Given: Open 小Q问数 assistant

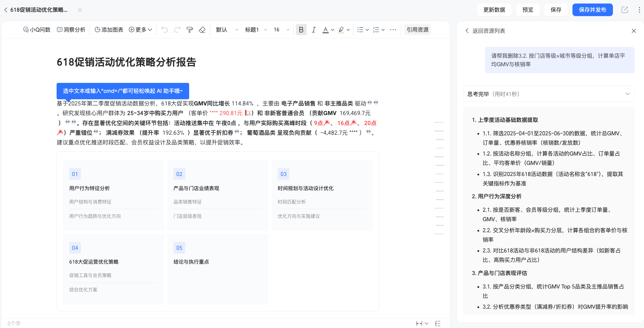Looking at the screenshot, I should click(37, 30).
